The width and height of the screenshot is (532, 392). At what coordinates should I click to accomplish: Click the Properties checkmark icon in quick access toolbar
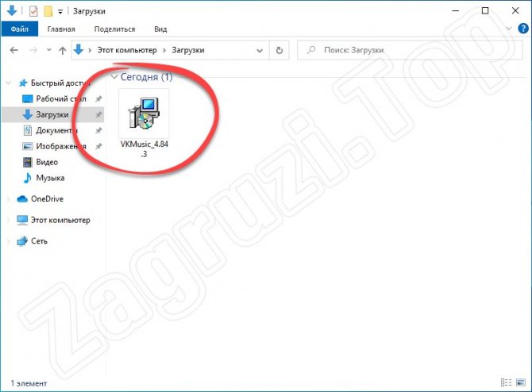pyautogui.click(x=33, y=12)
